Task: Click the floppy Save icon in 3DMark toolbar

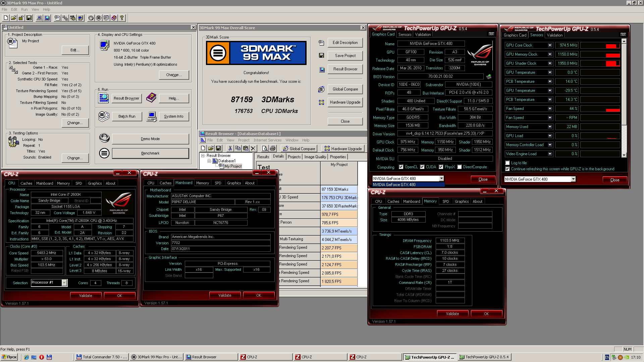Action: pos(29,18)
